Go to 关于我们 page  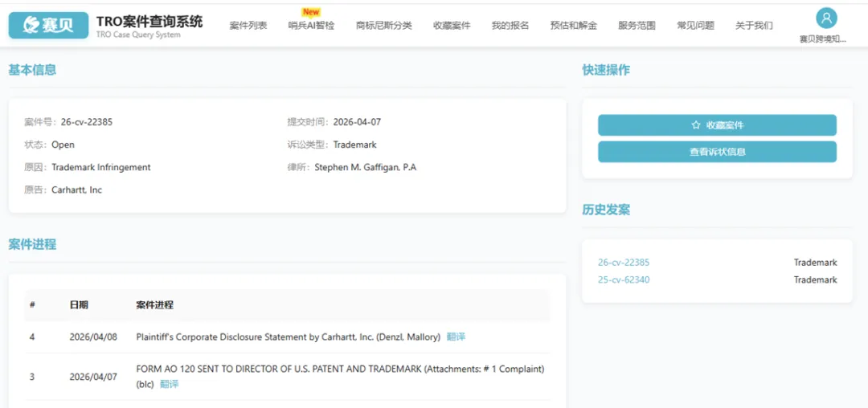tap(754, 26)
